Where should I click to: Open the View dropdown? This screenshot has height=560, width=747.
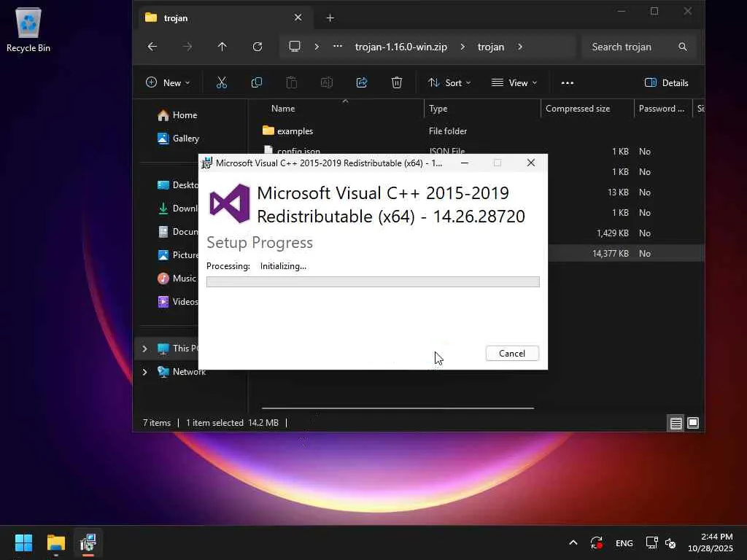(514, 83)
